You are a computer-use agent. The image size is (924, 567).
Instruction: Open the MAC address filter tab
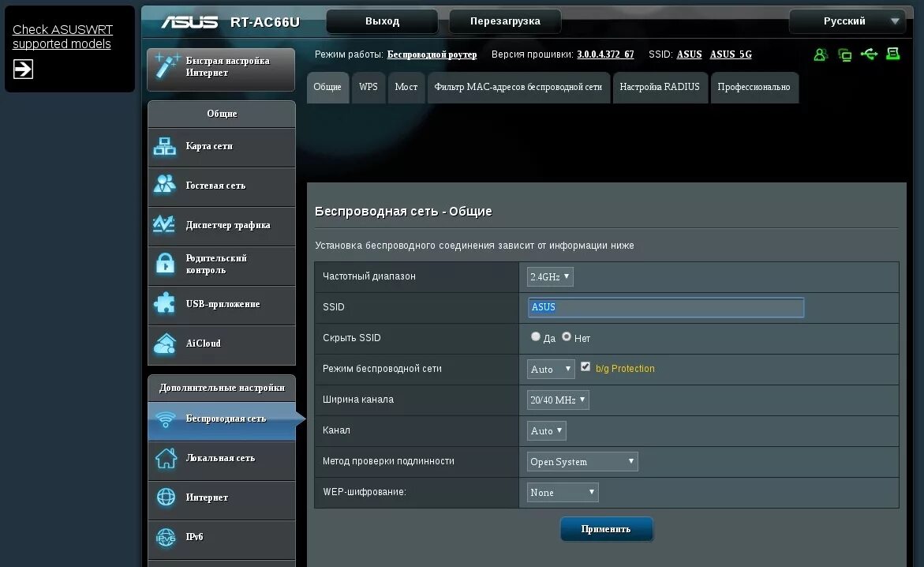pyautogui.click(x=518, y=88)
